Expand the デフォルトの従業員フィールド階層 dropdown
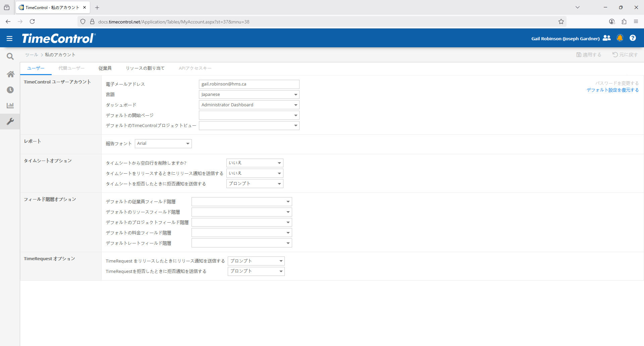The width and height of the screenshot is (644, 346). coord(241,202)
